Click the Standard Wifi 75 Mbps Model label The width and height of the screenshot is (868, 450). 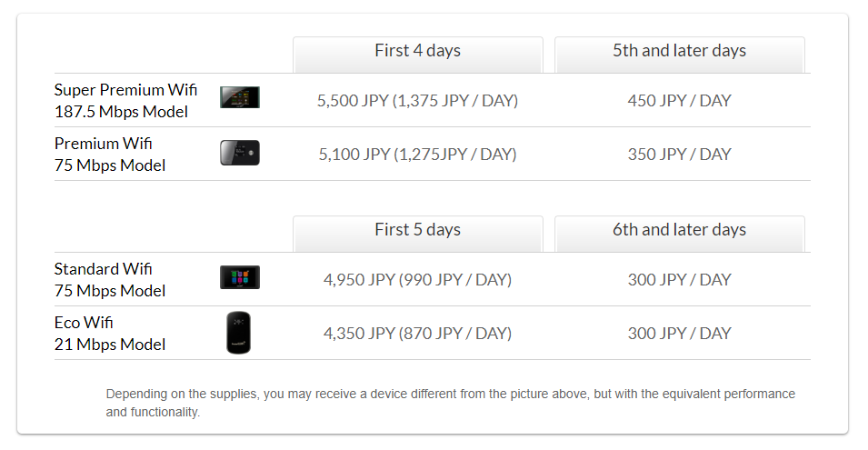[110, 279]
